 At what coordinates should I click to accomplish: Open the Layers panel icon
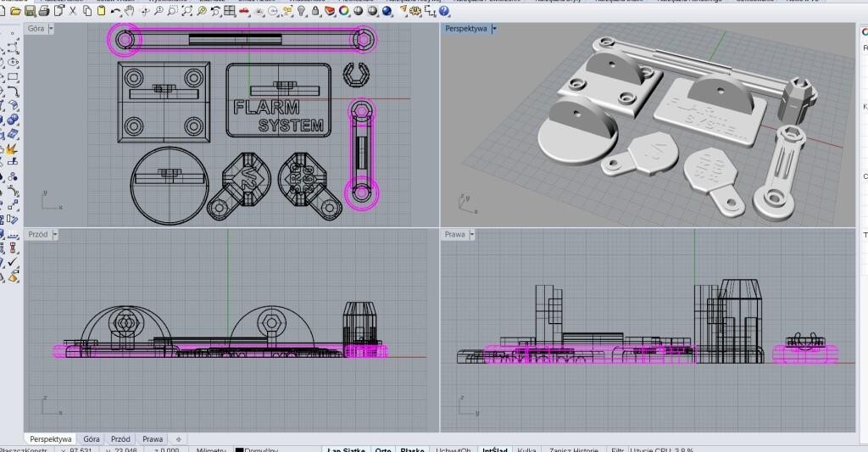(330, 10)
